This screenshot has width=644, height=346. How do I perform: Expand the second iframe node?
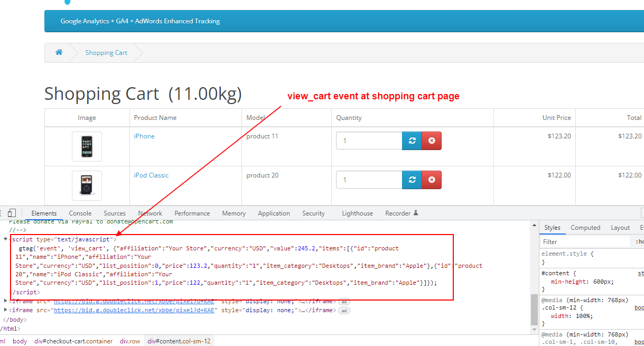pyautogui.click(x=6, y=311)
